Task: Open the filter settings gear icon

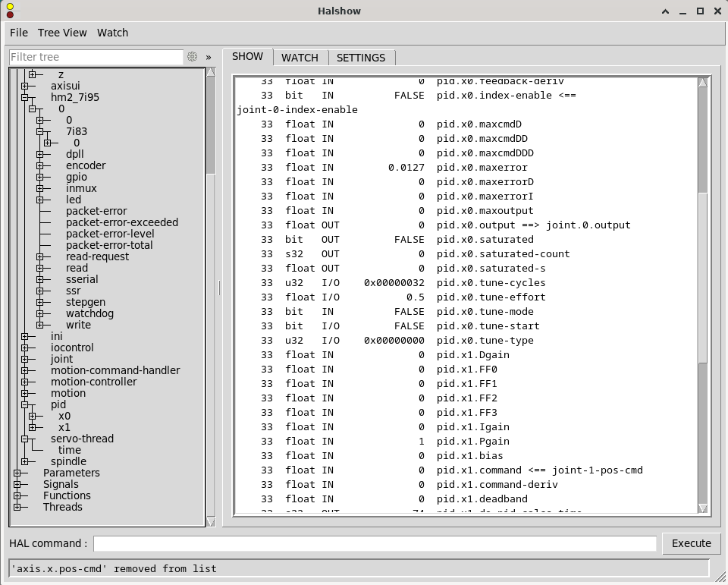Action: coord(192,57)
